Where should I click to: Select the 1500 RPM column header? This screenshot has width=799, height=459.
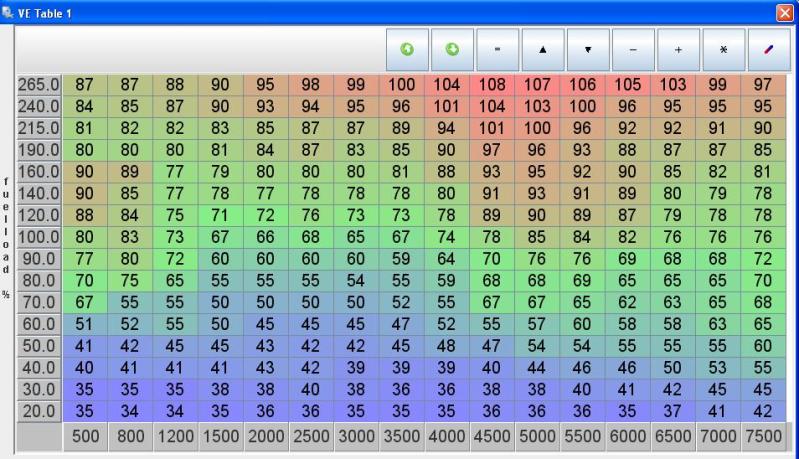221,437
